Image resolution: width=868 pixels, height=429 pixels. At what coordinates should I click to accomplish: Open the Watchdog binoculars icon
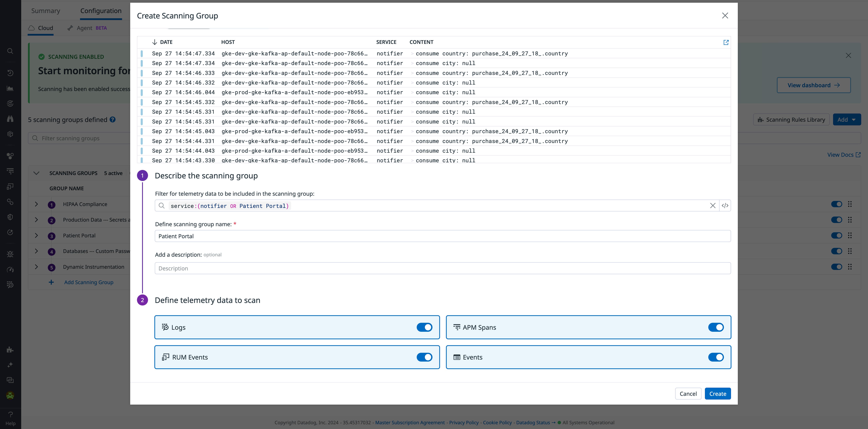pos(10,119)
